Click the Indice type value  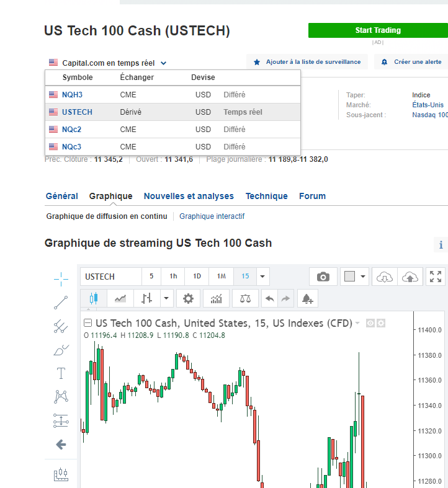tap(421, 95)
